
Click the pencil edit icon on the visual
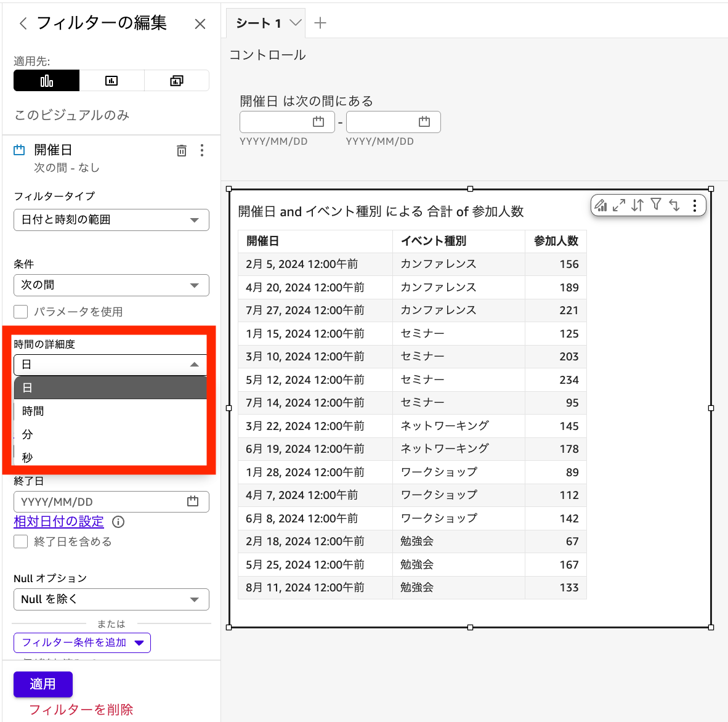click(x=602, y=205)
